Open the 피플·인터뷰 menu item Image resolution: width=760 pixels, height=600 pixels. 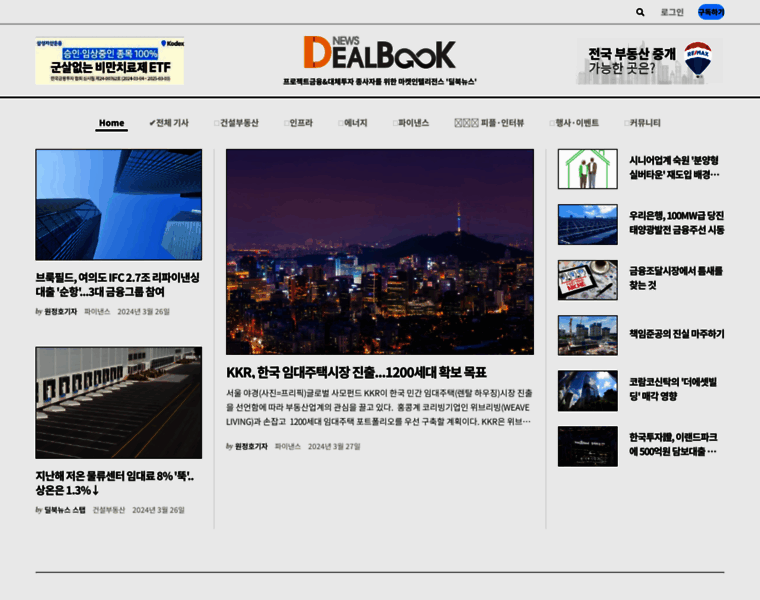[489, 123]
